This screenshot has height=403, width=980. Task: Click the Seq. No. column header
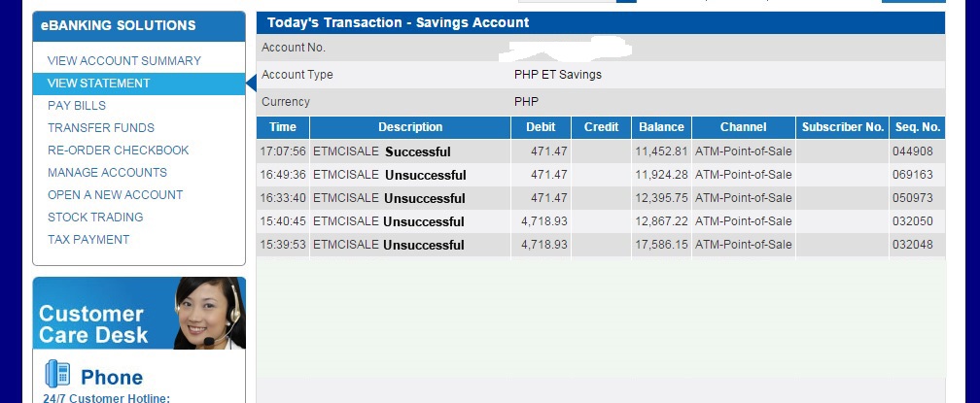pos(917,127)
